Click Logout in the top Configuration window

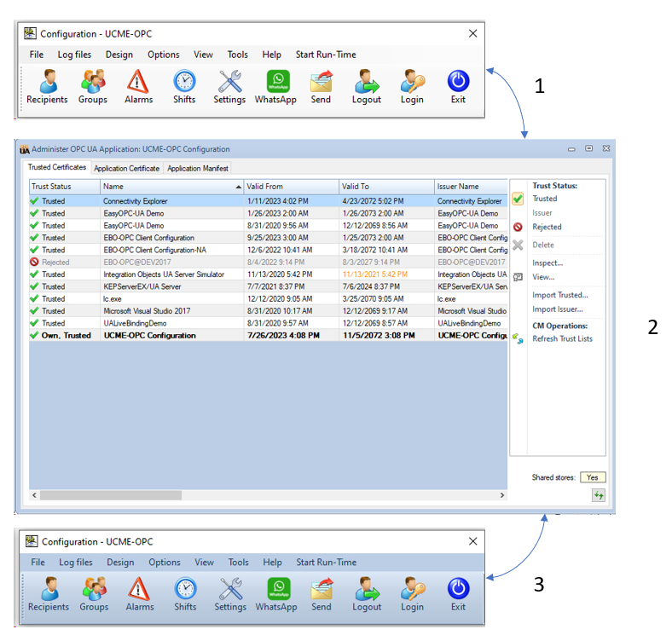pyautogui.click(x=367, y=87)
